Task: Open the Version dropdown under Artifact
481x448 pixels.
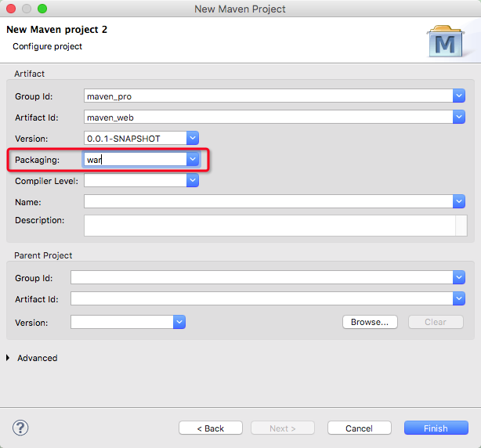Action: 192,138
